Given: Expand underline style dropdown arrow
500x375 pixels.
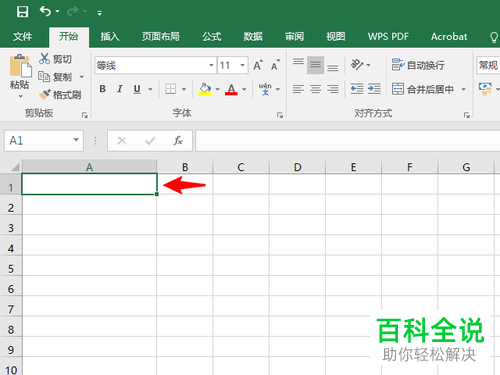Looking at the screenshot, I should pyautogui.click(x=150, y=89).
